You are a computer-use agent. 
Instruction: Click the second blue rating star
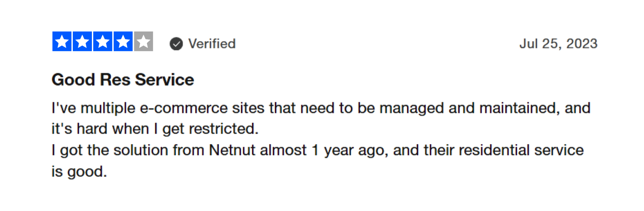[x=83, y=42]
